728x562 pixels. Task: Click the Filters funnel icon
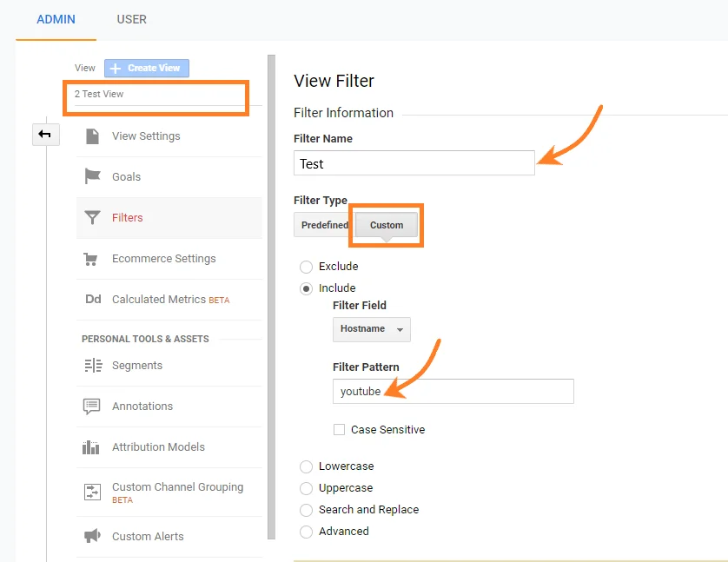pyautogui.click(x=92, y=218)
